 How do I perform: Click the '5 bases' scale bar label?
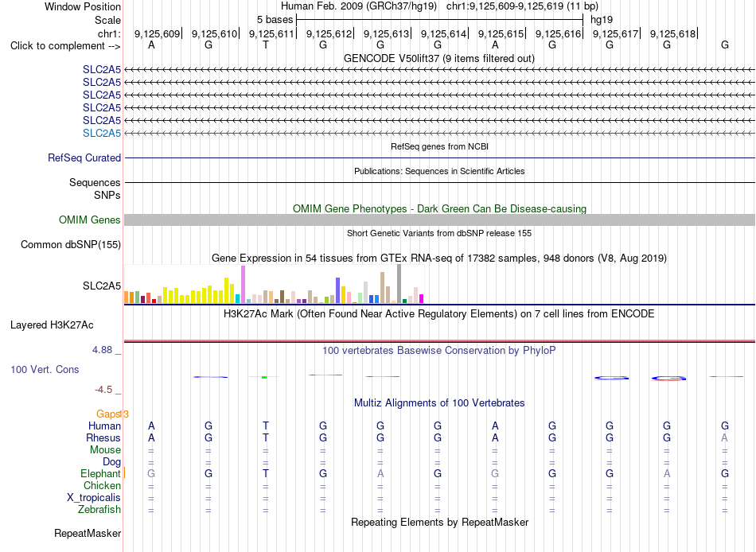pyautogui.click(x=275, y=20)
